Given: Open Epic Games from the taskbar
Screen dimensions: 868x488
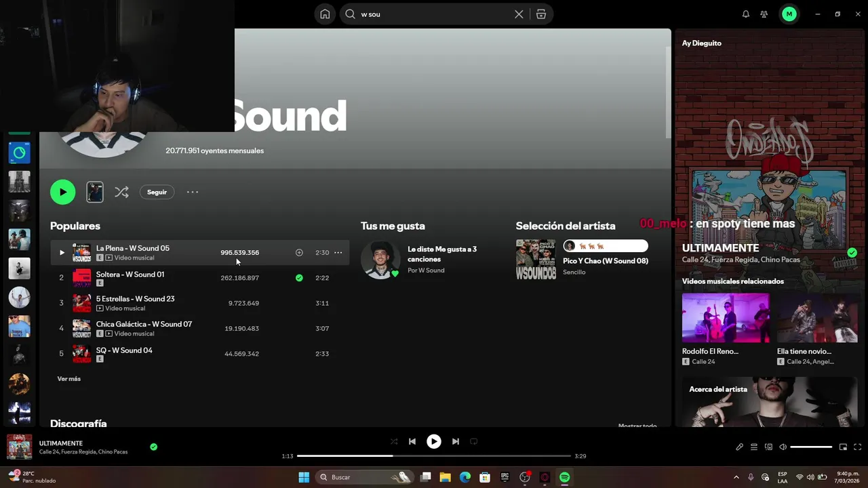Looking at the screenshot, I should [505, 477].
